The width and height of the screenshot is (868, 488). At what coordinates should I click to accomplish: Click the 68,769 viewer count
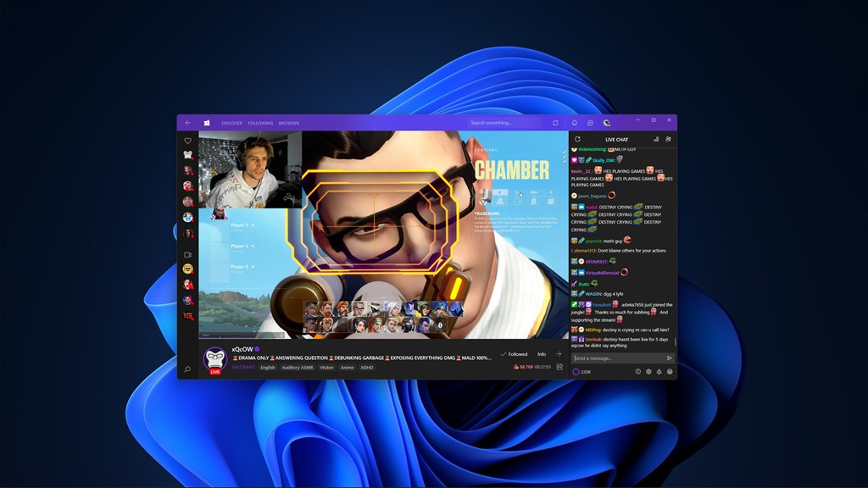click(x=526, y=367)
